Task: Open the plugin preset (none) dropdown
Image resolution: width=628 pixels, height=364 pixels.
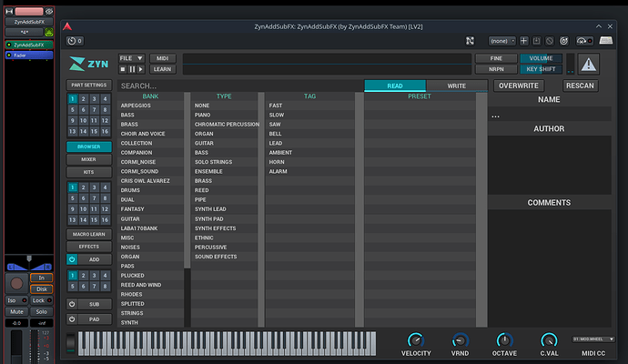Action: (501, 40)
